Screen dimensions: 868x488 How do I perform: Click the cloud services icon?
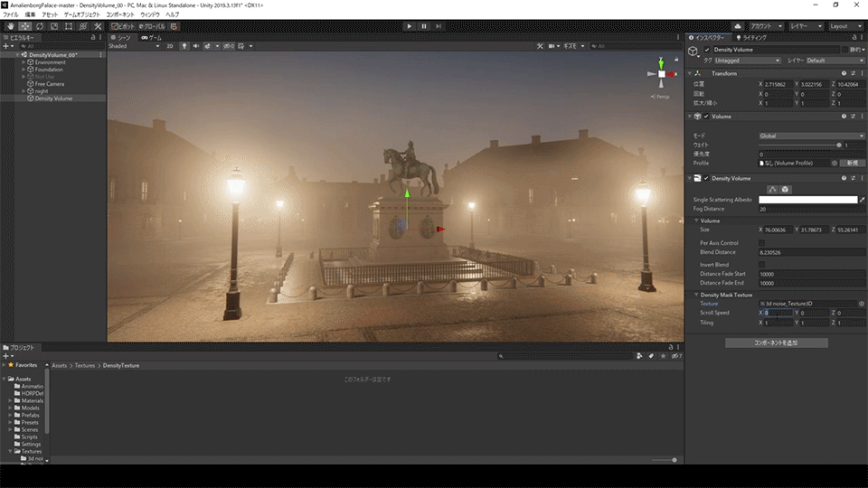[x=738, y=26]
